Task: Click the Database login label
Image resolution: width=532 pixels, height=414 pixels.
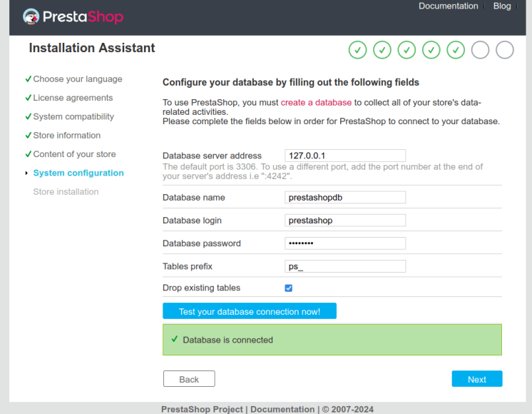Action: pos(192,221)
